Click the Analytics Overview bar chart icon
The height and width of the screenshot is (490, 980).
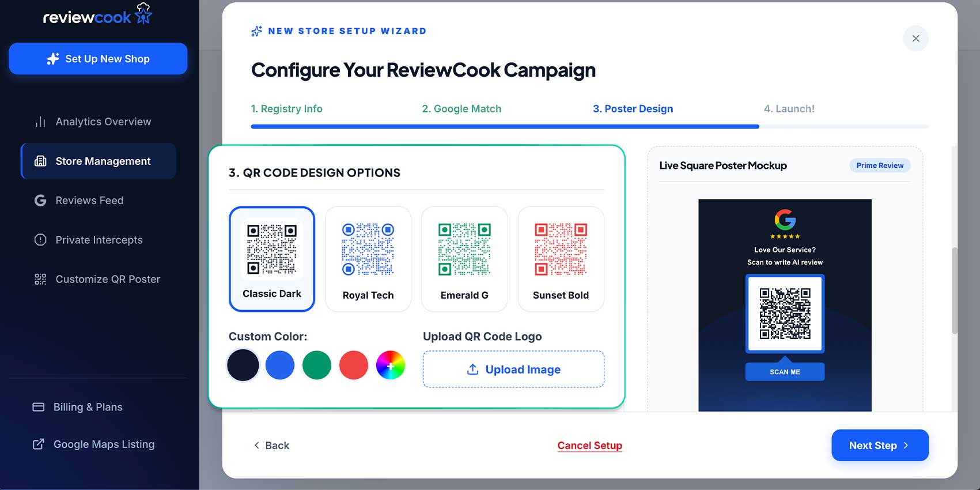[x=40, y=122]
